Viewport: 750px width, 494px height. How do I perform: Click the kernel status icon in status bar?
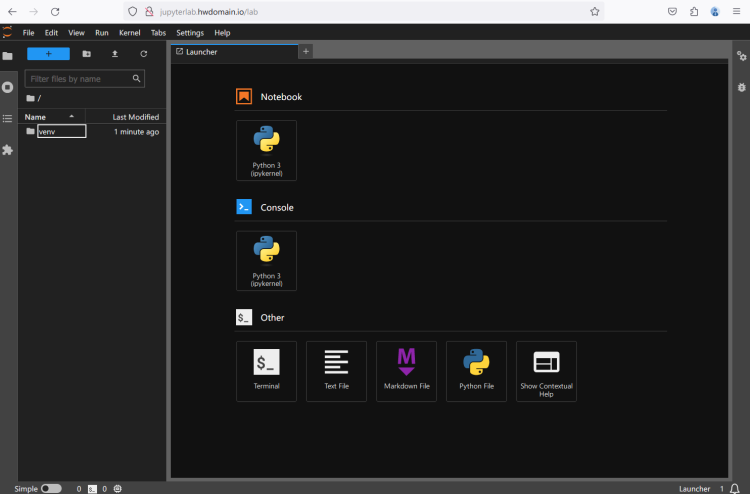click(x=118, y=489)
